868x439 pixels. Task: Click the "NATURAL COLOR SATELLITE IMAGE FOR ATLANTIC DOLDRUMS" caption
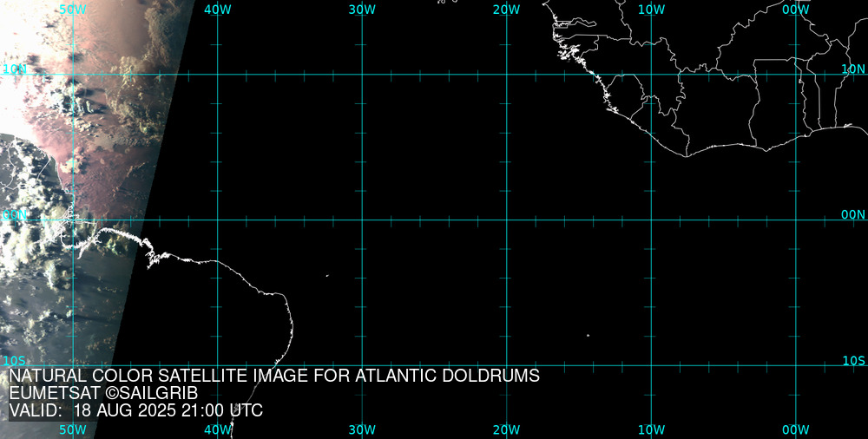tap(274, 376)
